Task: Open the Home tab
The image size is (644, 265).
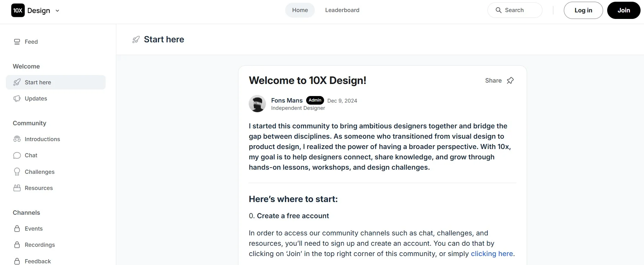Action: [x=300, y=10]
